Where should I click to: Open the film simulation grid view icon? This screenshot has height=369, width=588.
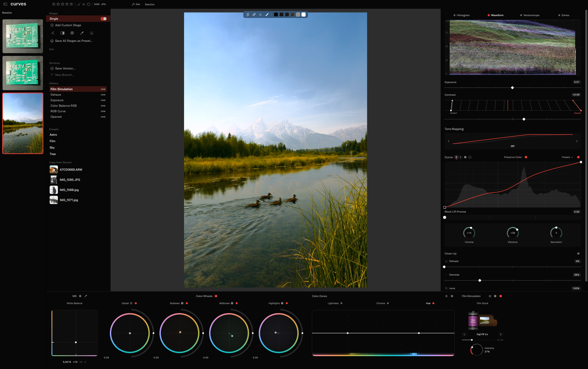pos(490,296)
